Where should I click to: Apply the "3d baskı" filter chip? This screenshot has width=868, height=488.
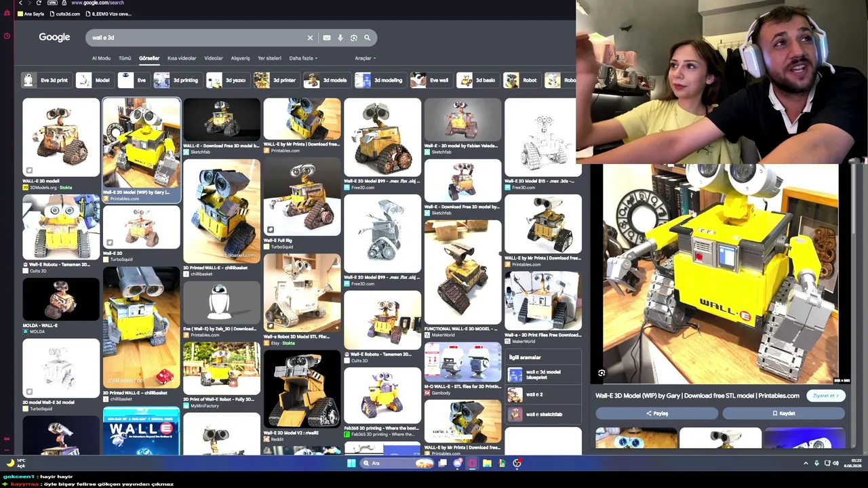click(x=477, y=80)
